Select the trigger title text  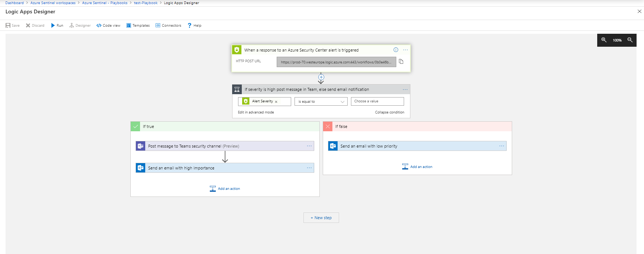[x=301, y=50]
